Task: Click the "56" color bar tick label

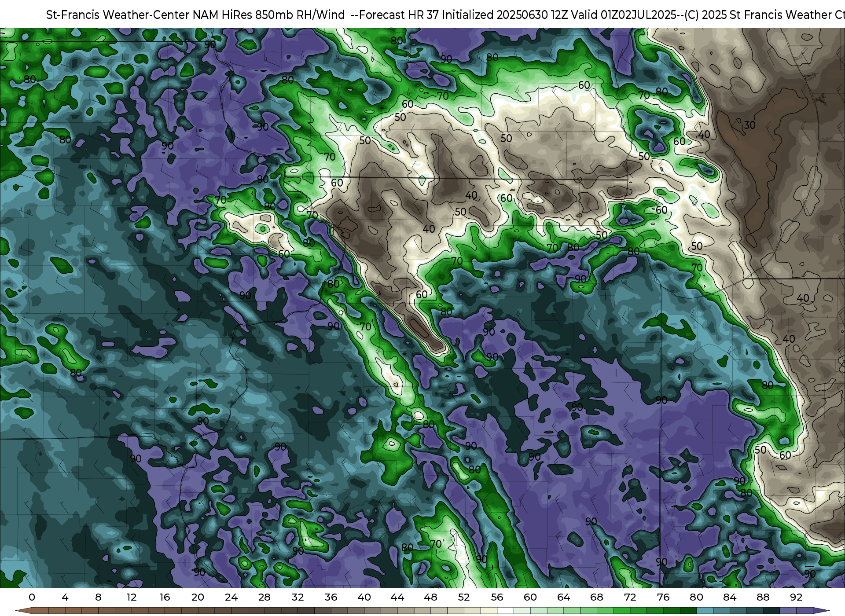Action: click(x=497, y=597)
